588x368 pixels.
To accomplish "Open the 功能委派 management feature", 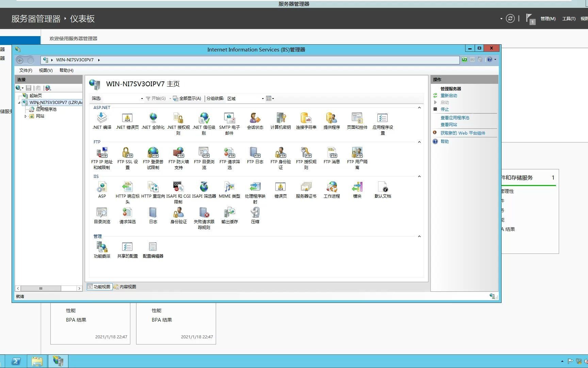I will click(x=102, y=250).
